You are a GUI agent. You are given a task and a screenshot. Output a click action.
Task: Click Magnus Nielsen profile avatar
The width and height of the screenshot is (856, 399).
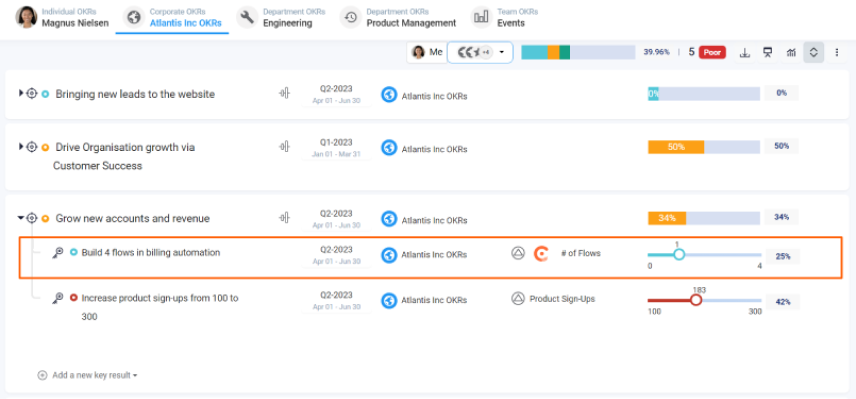click(26, 17)
